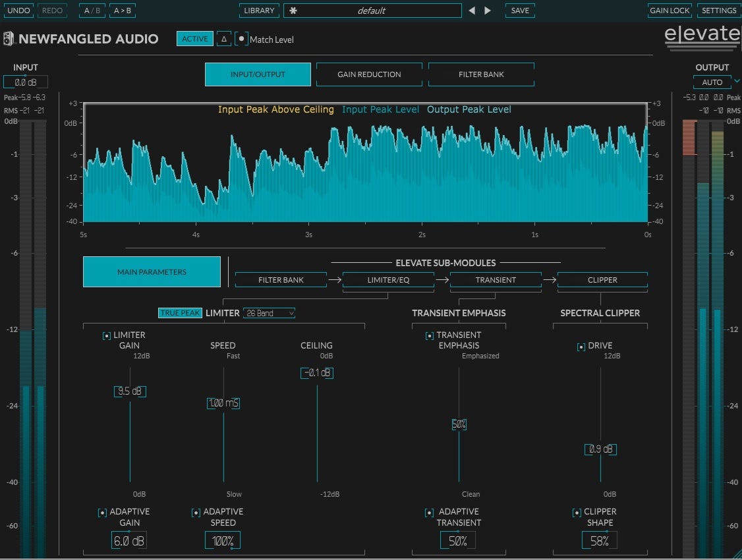Toggle Adaptive Transient enable dot

pos(429,513)
